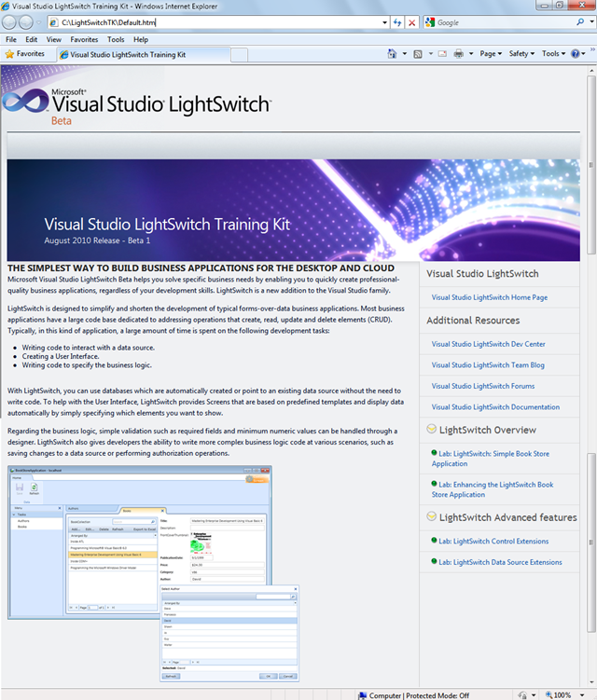Click the Refresh icon beside address bar
597x700 pixels.
coord(397,22)
